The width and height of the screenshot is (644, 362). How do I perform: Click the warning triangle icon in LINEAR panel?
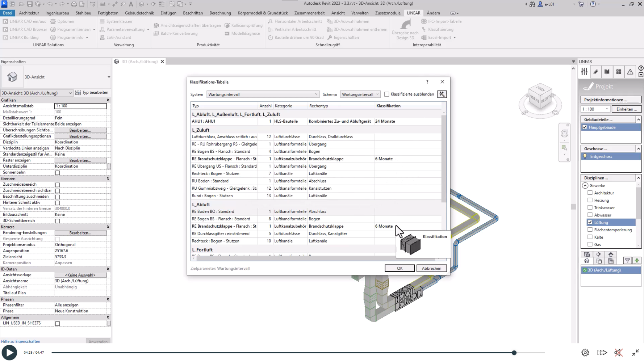coord(630,72)
